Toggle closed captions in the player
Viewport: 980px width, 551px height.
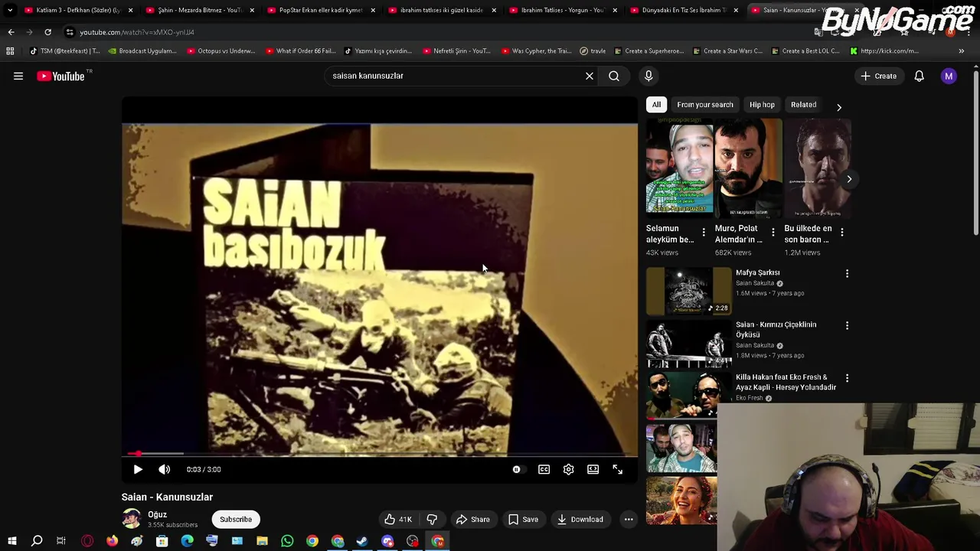544,469
